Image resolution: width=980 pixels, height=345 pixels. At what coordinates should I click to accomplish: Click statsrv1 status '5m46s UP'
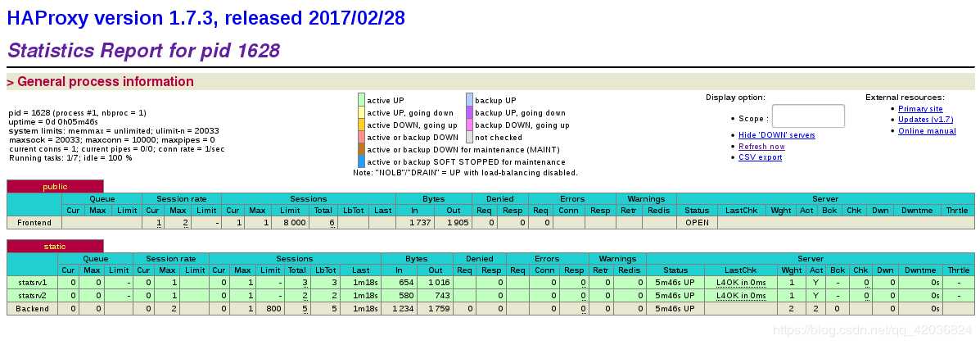click(x=675, y=283)
